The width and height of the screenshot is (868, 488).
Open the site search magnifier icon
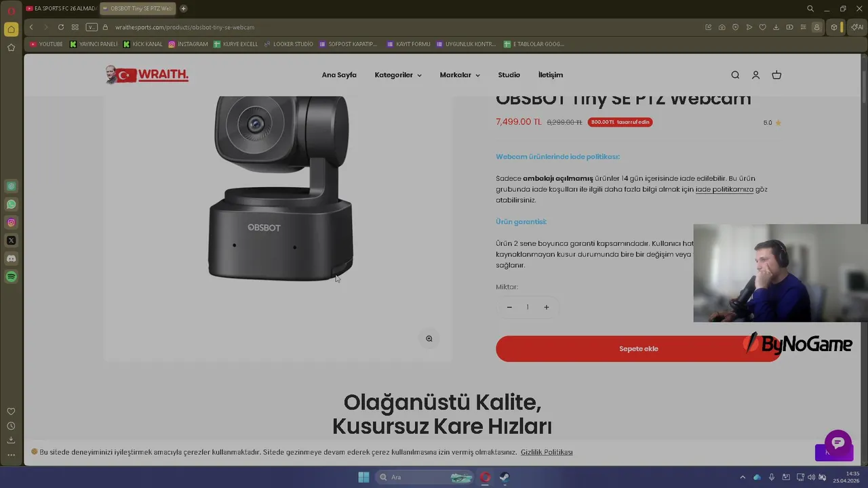pyautogui.click(x=735, y=75)
